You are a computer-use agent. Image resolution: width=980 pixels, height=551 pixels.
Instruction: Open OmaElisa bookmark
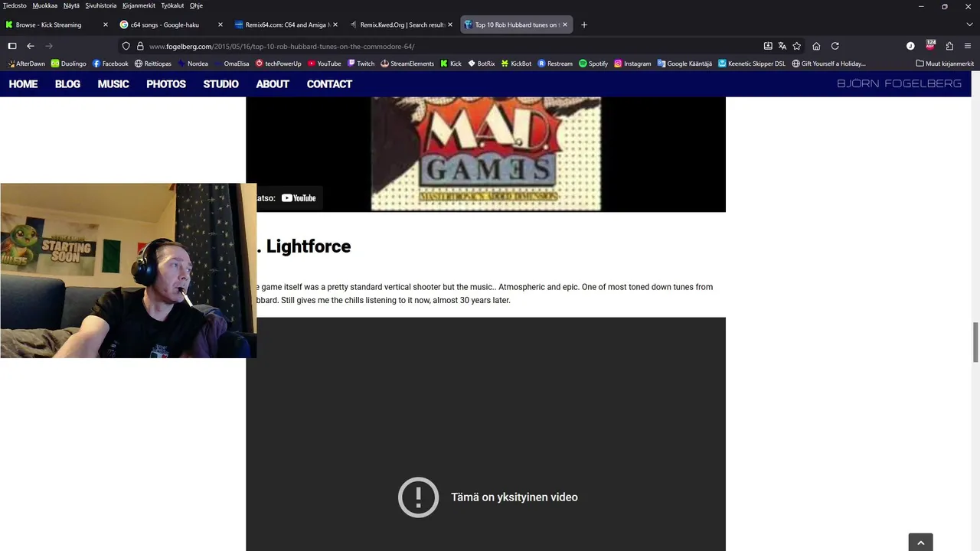point(231,64)
